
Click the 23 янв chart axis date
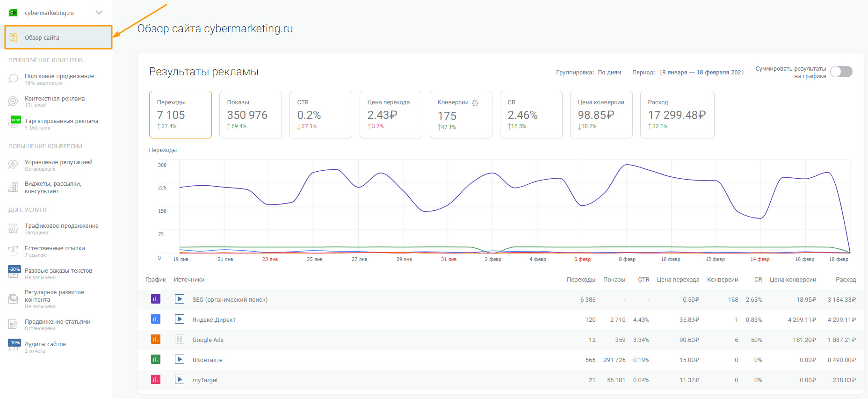pos(270,259)
